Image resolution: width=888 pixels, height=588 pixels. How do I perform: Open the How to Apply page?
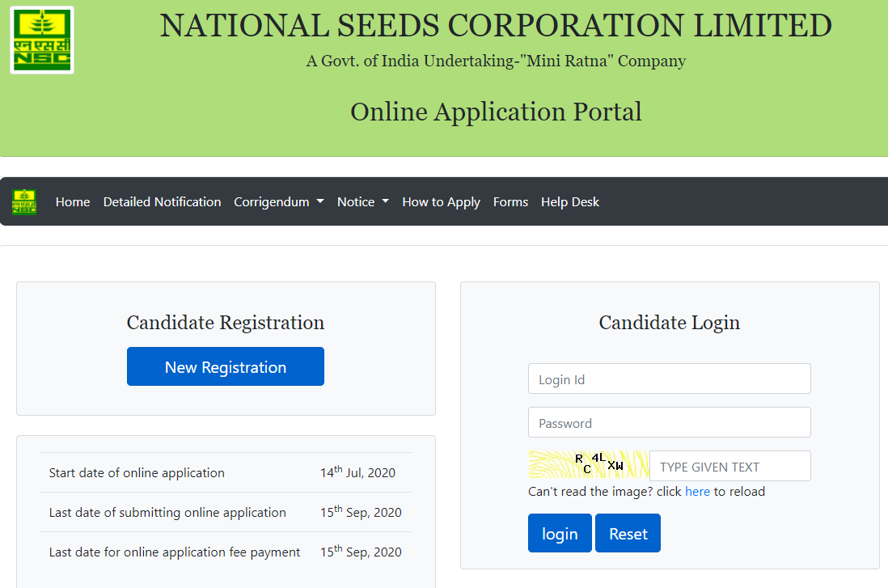tap(441, 201)
